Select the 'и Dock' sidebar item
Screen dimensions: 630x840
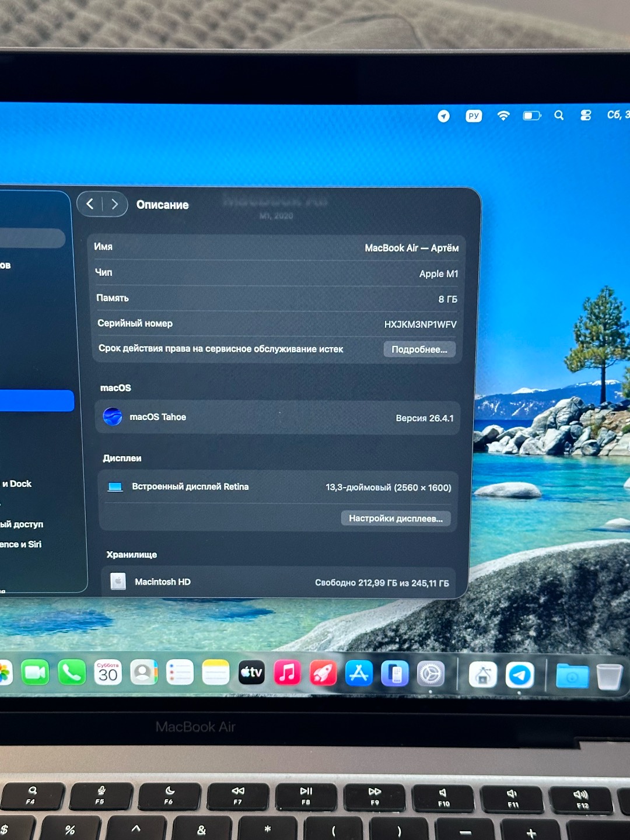(x=17, y=484)
